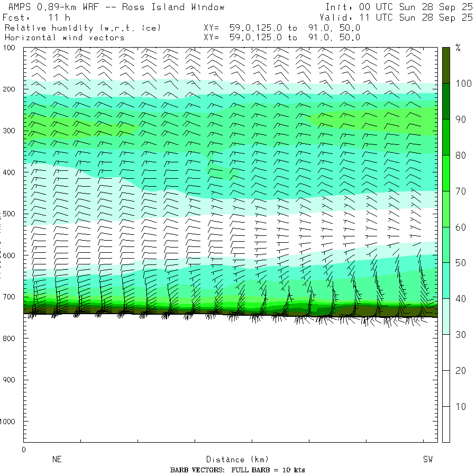Click the percent symbol above the colorbar
The width and height of the screenshot is (476, 476).
click(458, 48)
